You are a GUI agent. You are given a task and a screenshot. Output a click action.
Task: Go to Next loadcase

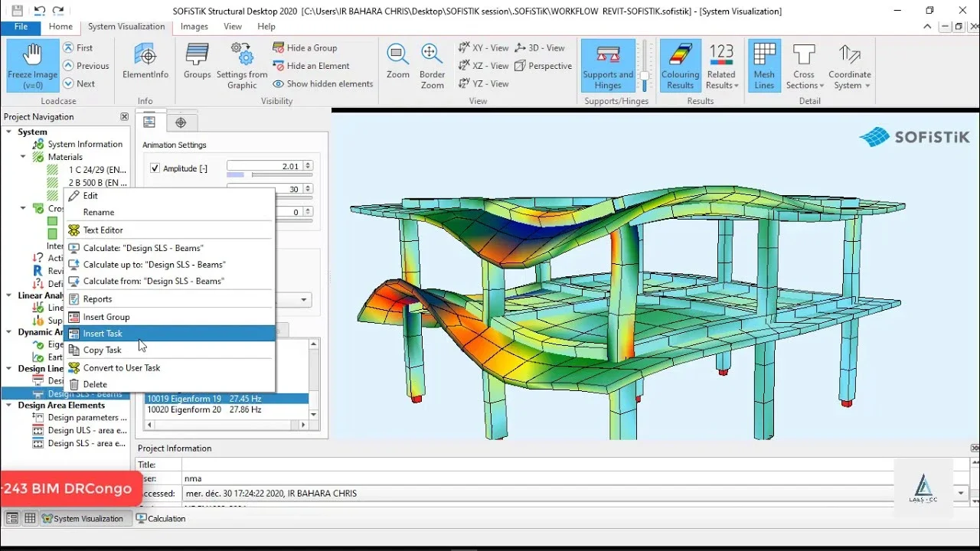click(79, 84)
